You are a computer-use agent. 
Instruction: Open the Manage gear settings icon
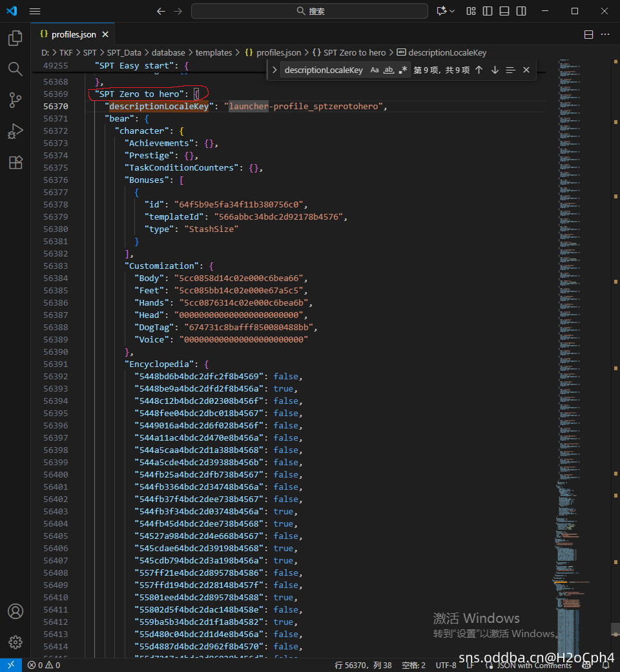click(15, 642)
